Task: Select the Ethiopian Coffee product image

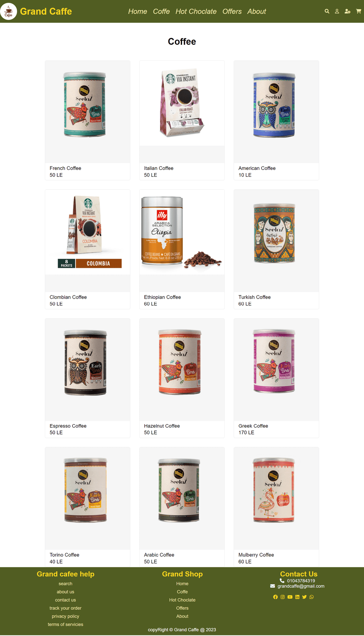Action: [x=182, y=232]
